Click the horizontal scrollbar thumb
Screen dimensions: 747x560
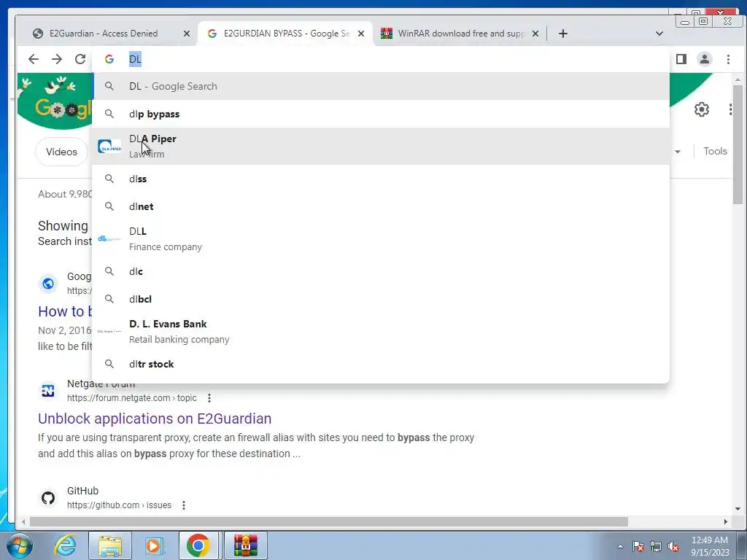click(x=329, y=522)
